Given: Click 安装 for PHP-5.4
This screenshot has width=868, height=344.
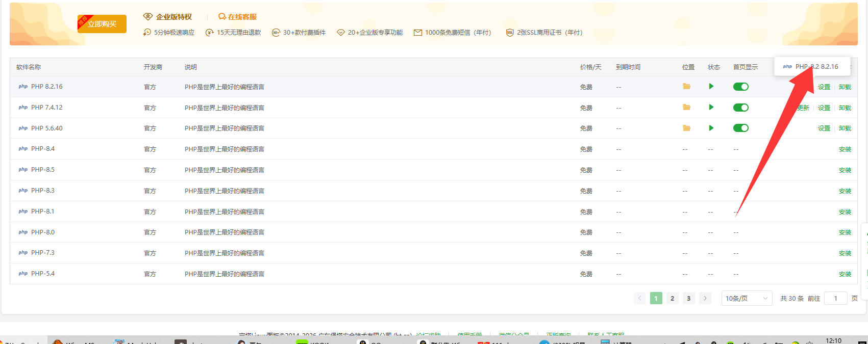Looking at the screenshot, I should click(x=845, y=274).
